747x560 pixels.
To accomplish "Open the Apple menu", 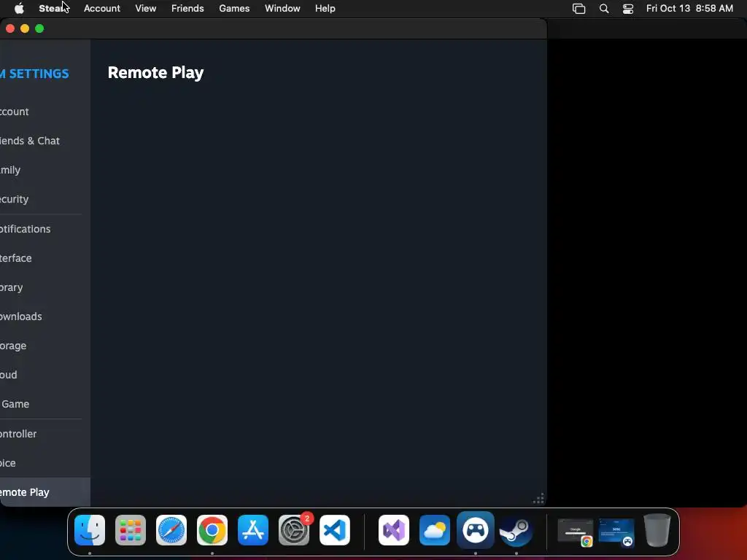I will 19,8.
